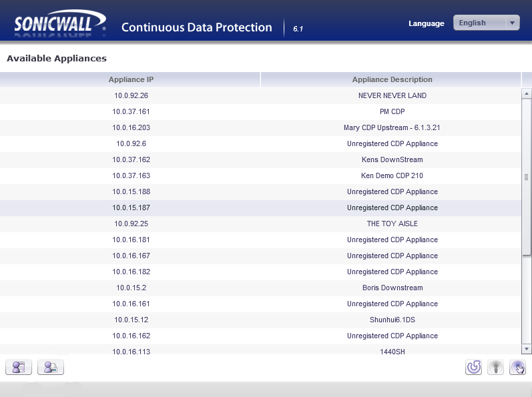This screenshot has width=532, height=397.
Task: Choose the Kens DownStream appliance
Action: (260, 159)
